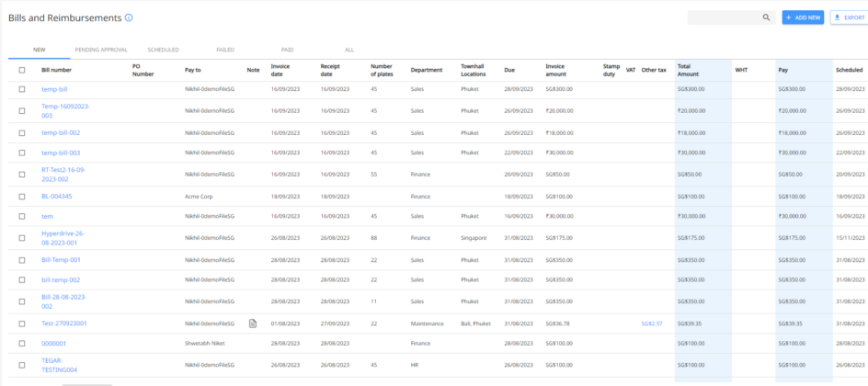
Task: Click the Bali, Phuket location cell
Action: coord(475,324)
